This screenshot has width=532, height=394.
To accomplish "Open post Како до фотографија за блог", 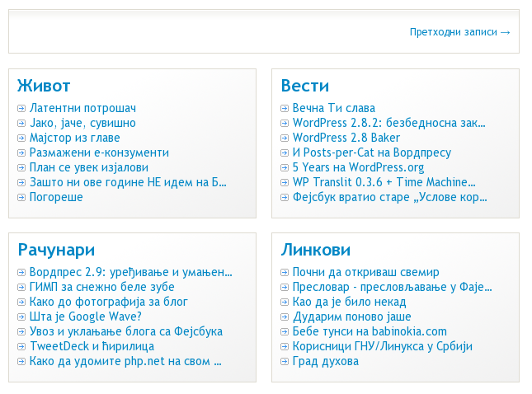I will click(109, 303).
